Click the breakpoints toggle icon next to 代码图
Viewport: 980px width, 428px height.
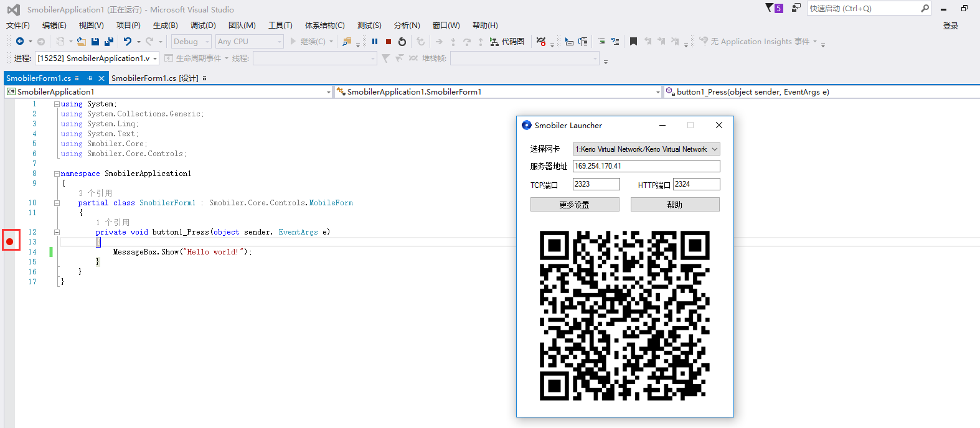pyautogui.click(x=541, y=42)
